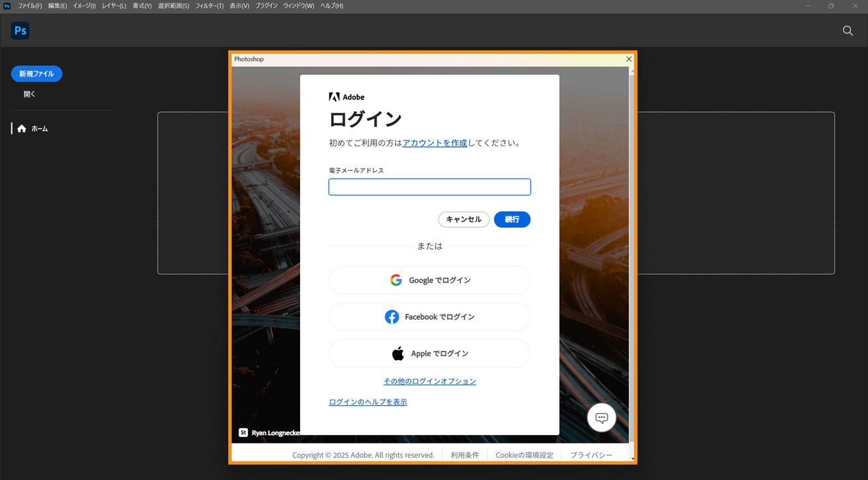Click Apple でログイン button

[429, 354]
